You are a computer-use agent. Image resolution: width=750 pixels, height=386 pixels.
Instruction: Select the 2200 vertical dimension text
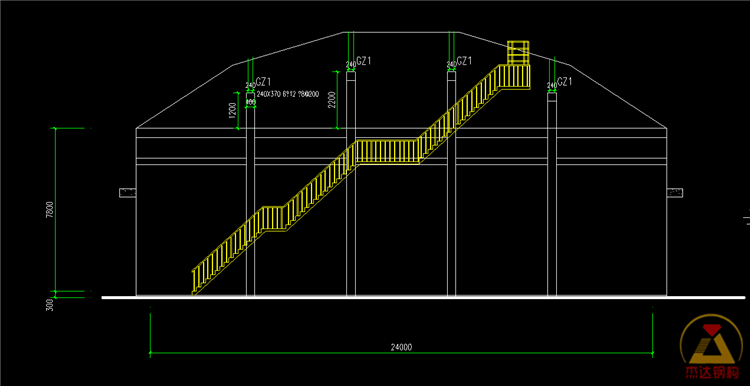coord(331,100)
